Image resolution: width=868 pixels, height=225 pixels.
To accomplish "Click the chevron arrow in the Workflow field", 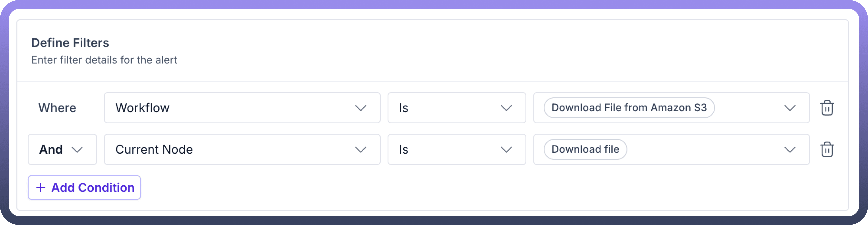I will (360, 108).
